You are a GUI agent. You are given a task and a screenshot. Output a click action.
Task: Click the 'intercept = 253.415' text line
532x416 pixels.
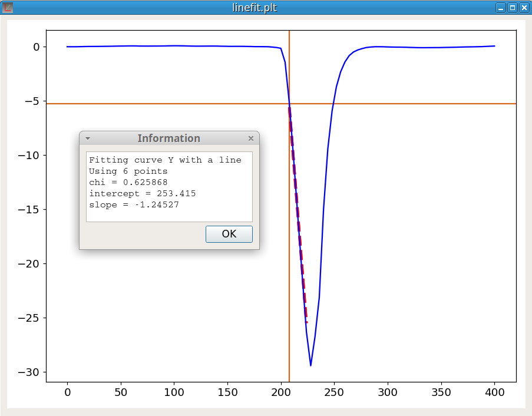click(x=143, y=193)
